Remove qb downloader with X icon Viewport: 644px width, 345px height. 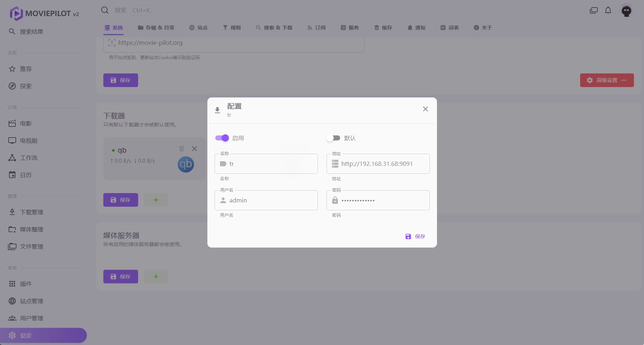(194, 149)
